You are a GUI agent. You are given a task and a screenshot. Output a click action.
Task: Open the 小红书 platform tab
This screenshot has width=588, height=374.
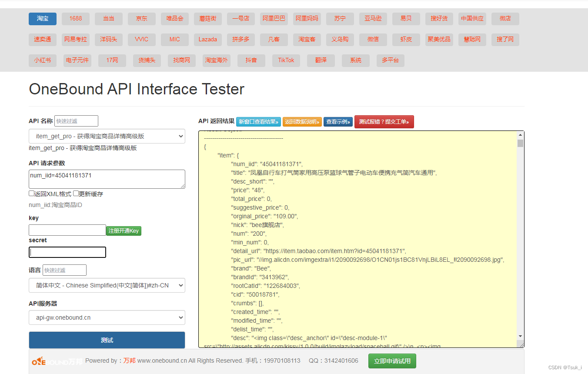[x=43, y=60]
